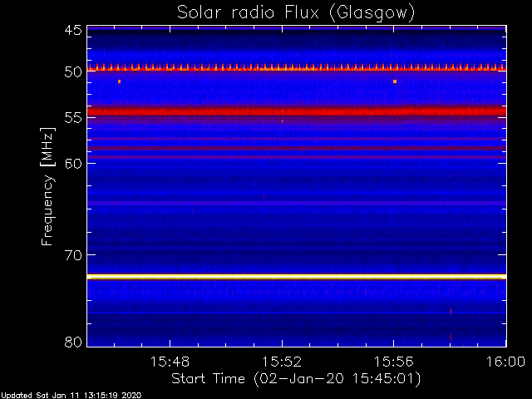The image size is (532, 399).
Task: Click the 60 MHz frequency label
Action: tap(73, 163)
